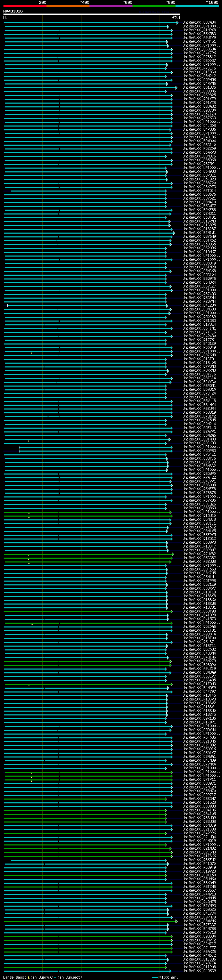Screen dimensions: 222x980
Task: Select hit label UniRef100_A8T2H6
Action: coord(199,886)
